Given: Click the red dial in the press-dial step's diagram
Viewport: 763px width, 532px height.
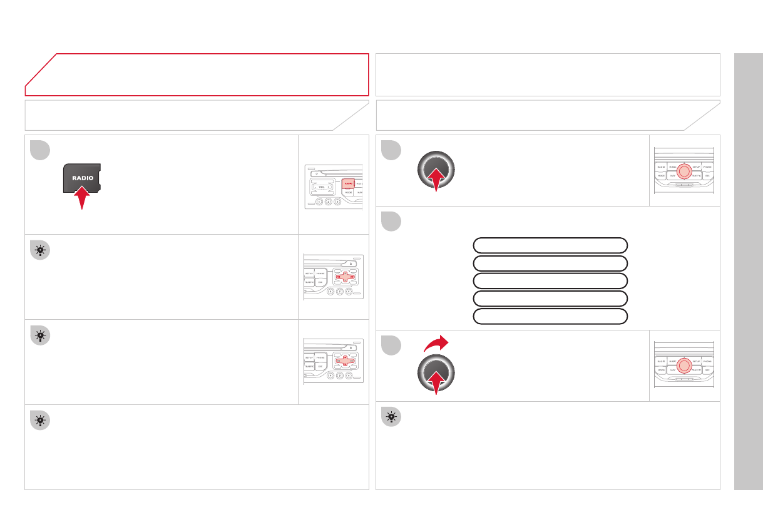Looking at the screenshot, I should (x=684, y=170).
